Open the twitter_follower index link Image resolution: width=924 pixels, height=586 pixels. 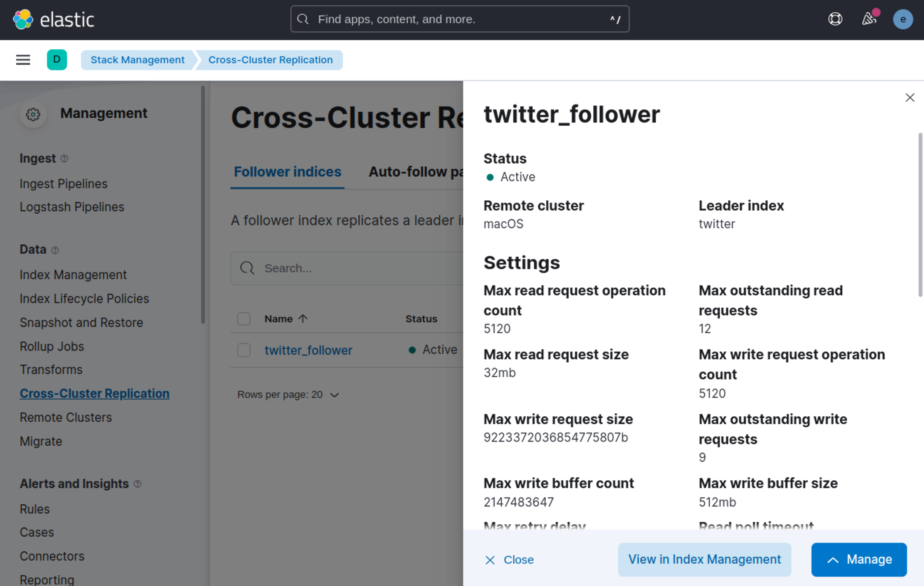coord(308,350)
